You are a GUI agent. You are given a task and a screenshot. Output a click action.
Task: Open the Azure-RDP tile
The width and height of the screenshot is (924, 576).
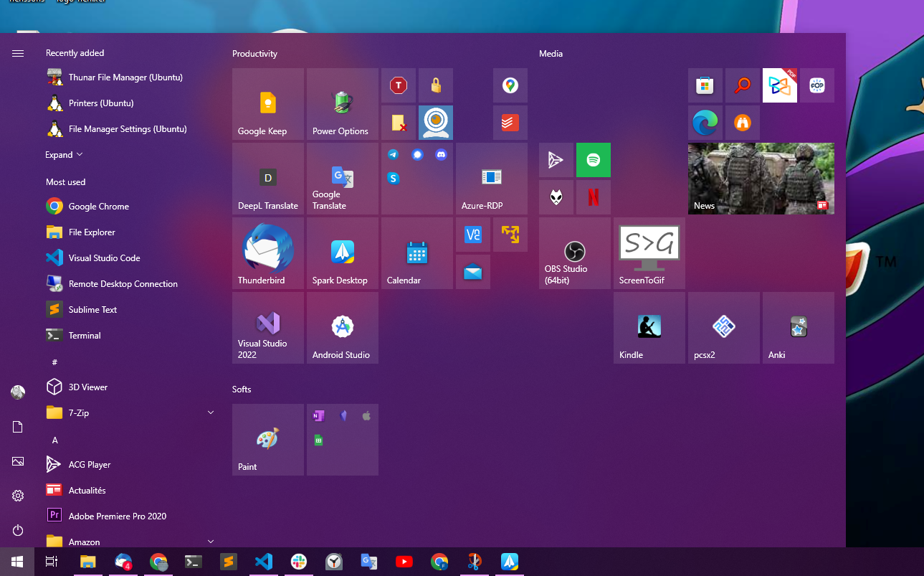(492, 179)
